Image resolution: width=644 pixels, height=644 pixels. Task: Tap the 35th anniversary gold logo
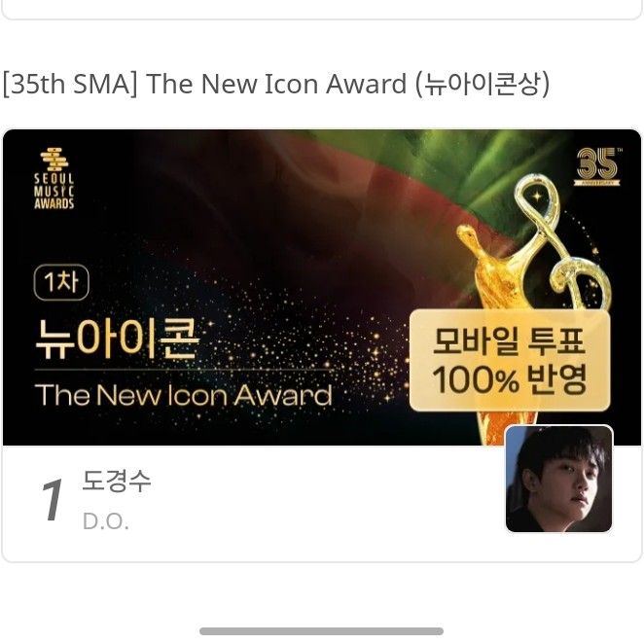click(x=598, y=166)
